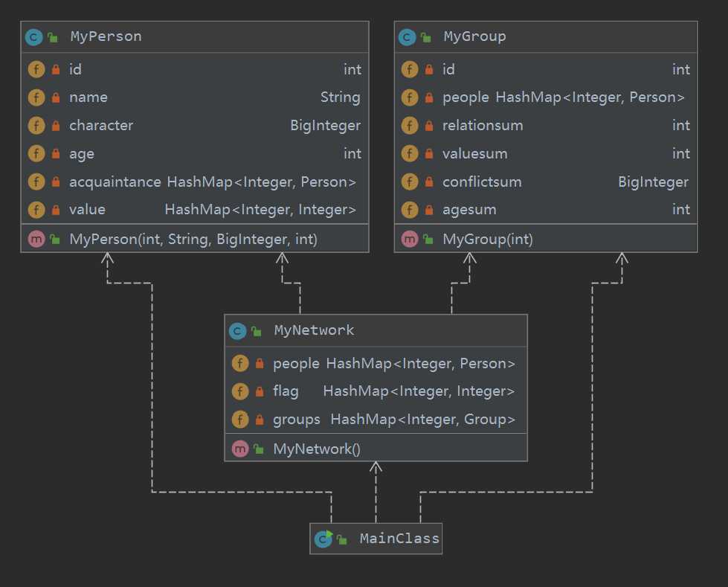Select the MainClass node
Image resolution: width=728 pixels, height=587 pixels.
399,539
